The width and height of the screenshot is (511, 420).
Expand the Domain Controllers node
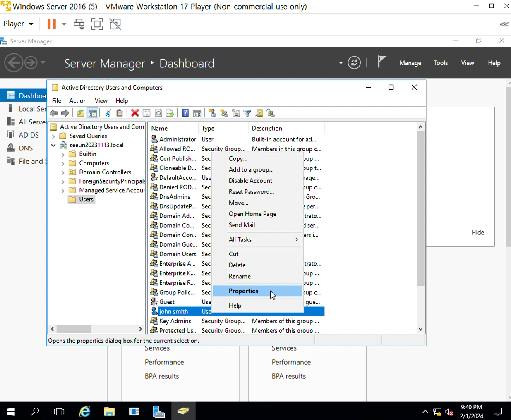point(63,172)
